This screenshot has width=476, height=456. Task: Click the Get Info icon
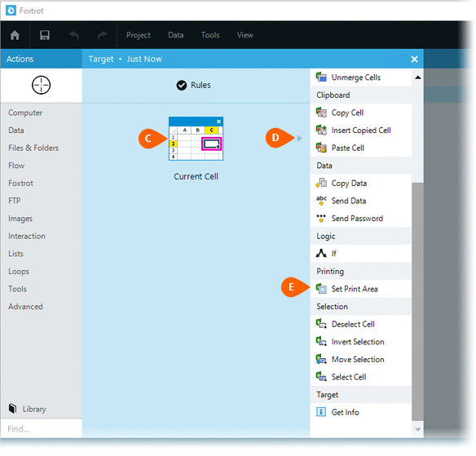(321, 412)
